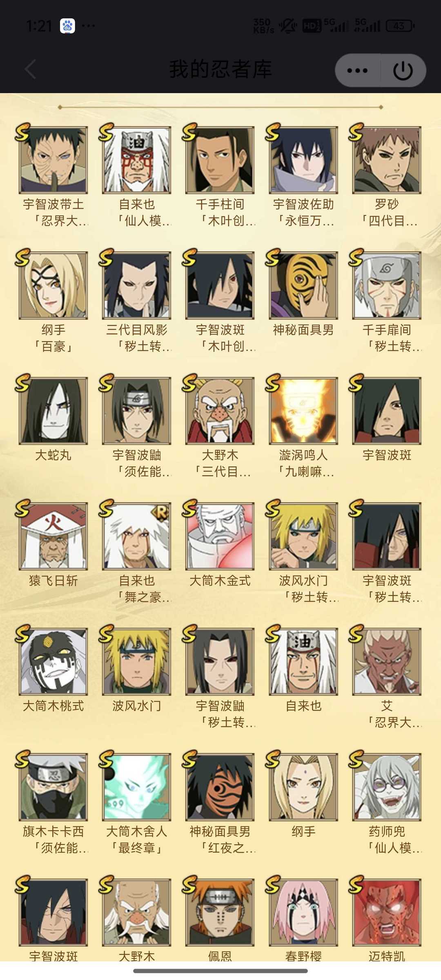Choose 罗砂 四代目 ninja card

pos(387,160)
